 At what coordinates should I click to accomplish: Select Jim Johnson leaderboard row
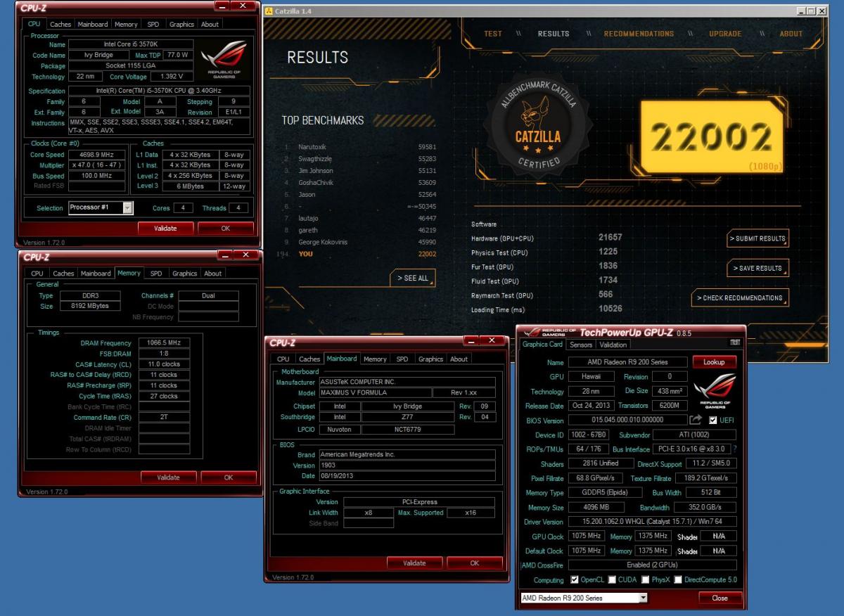click(x=361, y=170)
